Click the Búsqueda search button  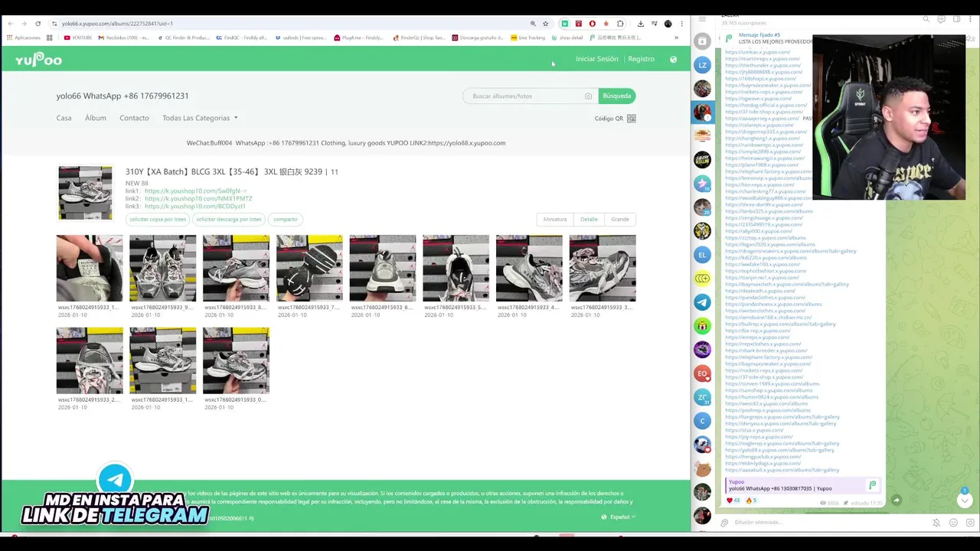pyautogui.click(x=617, y=96)
